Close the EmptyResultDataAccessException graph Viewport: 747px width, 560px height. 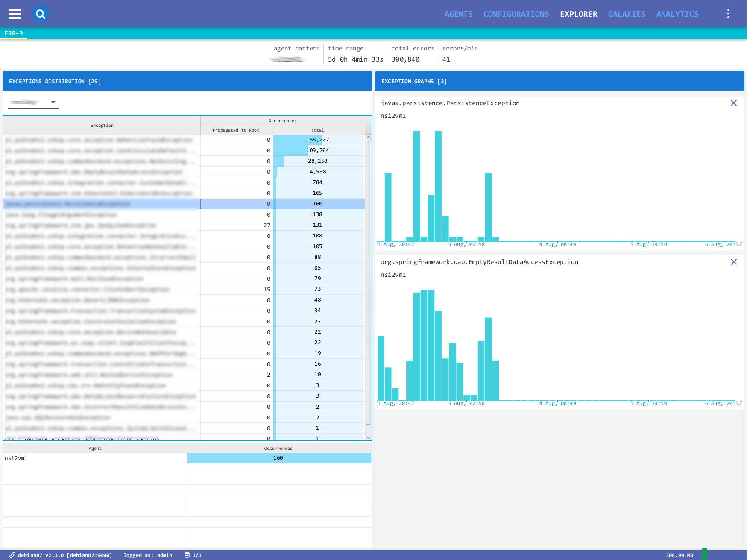734,262
